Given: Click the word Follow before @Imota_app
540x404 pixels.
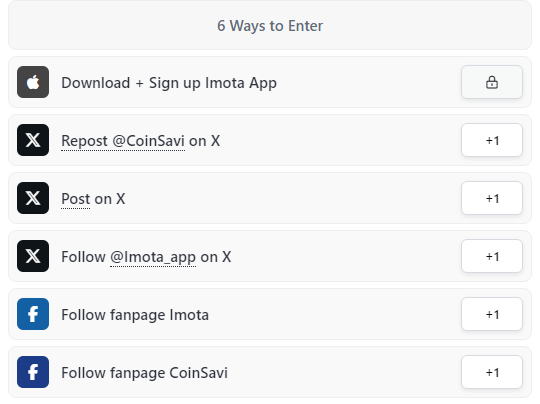Looking at the screenshot, I should point(83,257).
